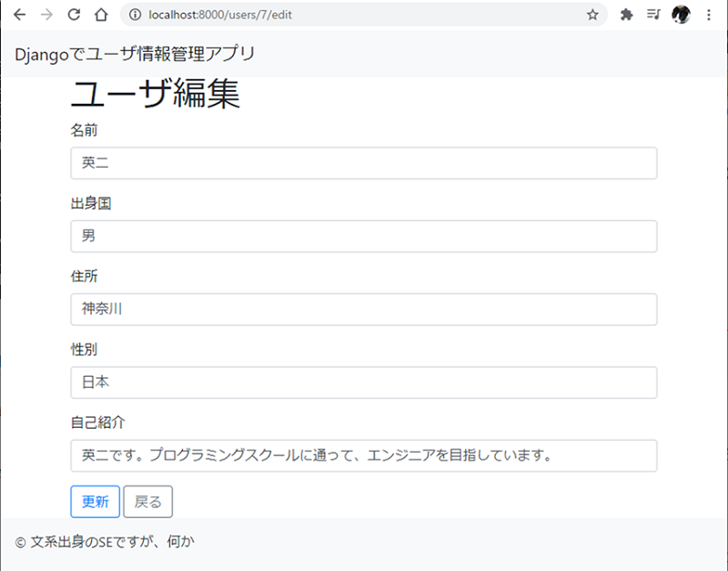Click the 性別 field containing 日本
Image resolution: width=728 pixels, height=571 pixels.
coord(363,382)
